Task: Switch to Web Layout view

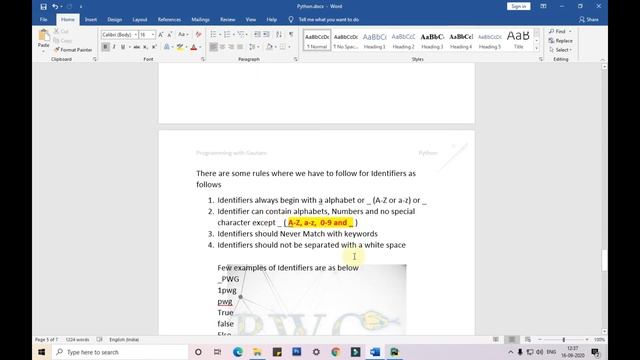Action: (x=528, y=340)
